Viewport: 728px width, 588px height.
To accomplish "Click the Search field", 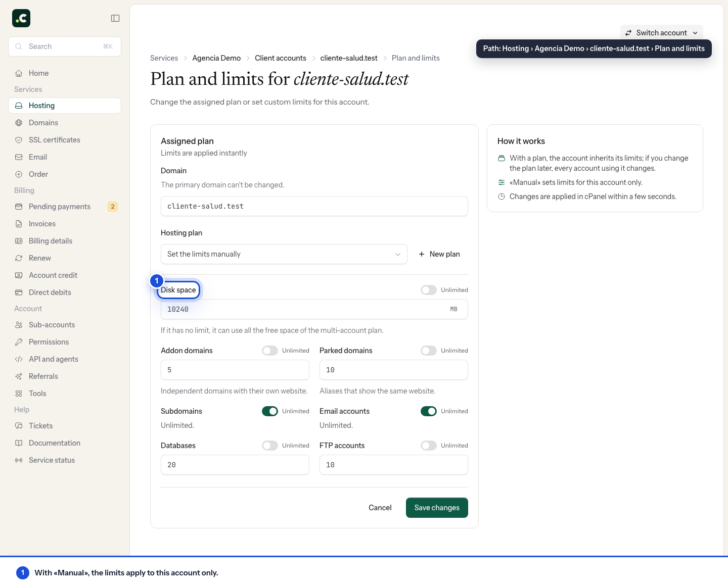I will click(x=65, y=46).
